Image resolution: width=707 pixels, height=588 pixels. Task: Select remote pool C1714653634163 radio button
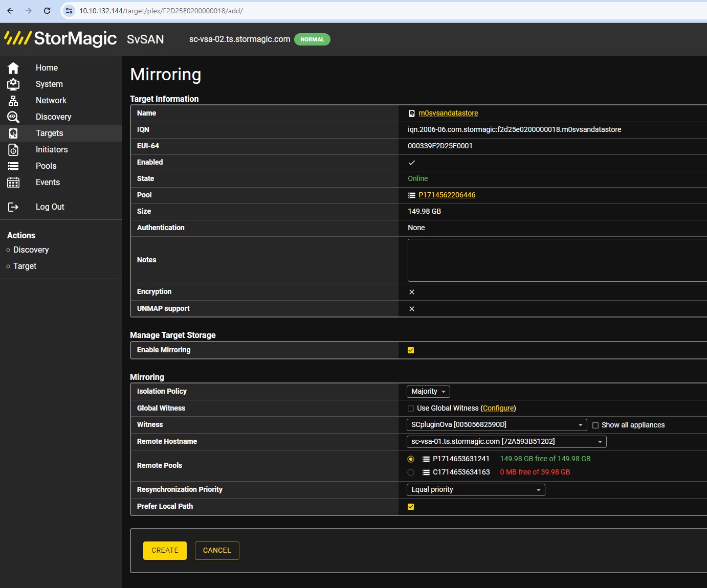[x=411, y=472]
